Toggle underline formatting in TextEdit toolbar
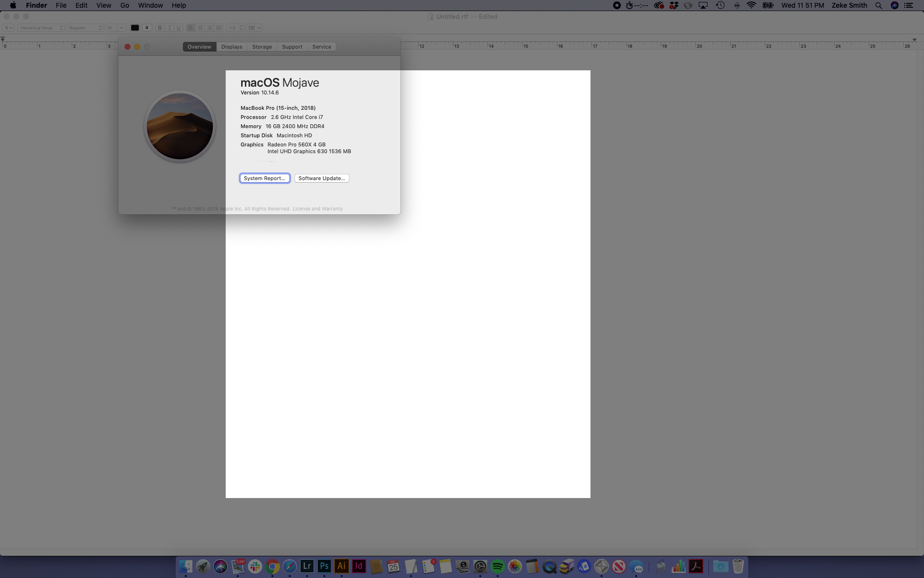This screenshot has width=924, height=578. 179,28
